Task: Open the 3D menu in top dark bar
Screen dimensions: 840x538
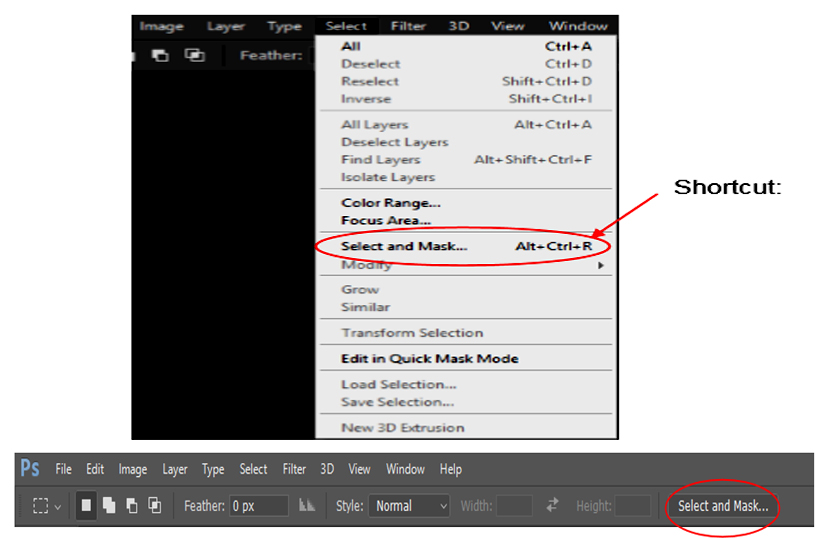Action: [459, 26]
